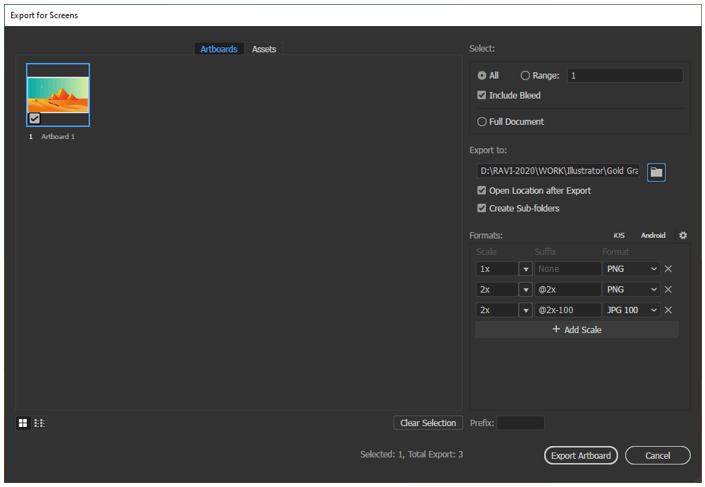Edit the @2x suffix field

point(567,290)
